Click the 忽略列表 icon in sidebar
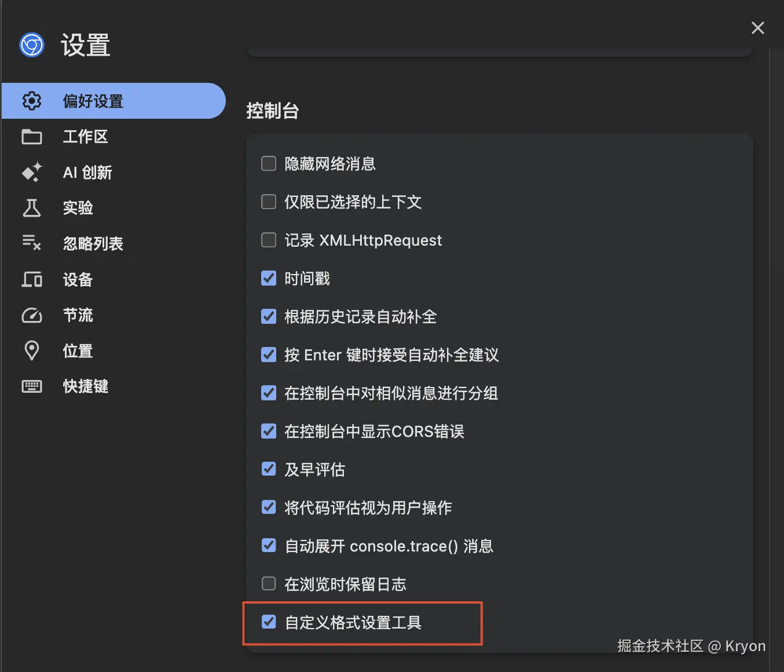784x672 pixels. click(x=32, y=243)
